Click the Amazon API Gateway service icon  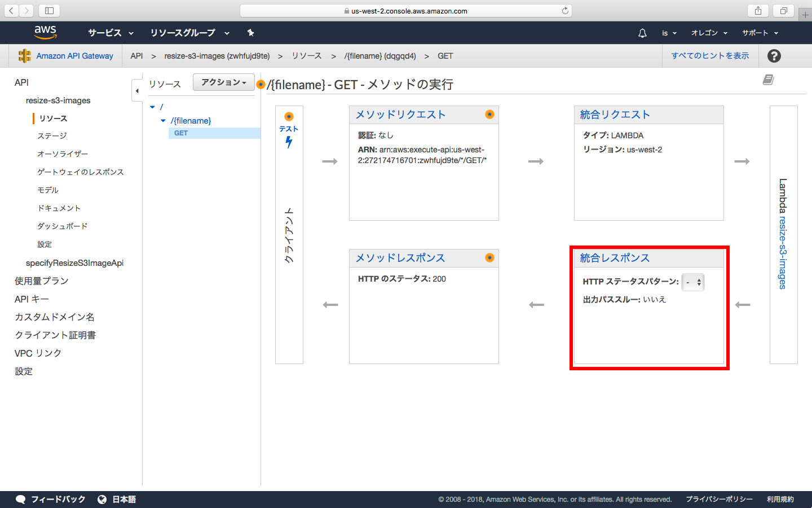pos(24,56)
